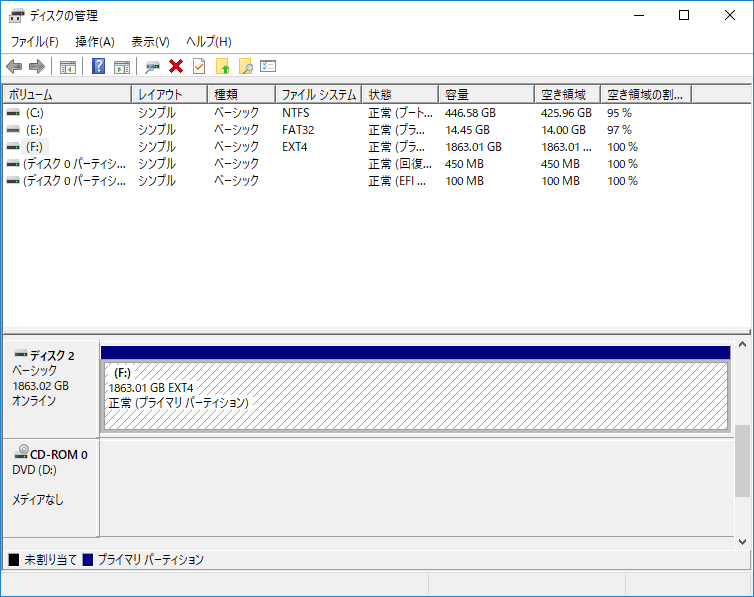754x597 pixels.
Task: Sort by the 容量 column header
Action: coord(487,94)
